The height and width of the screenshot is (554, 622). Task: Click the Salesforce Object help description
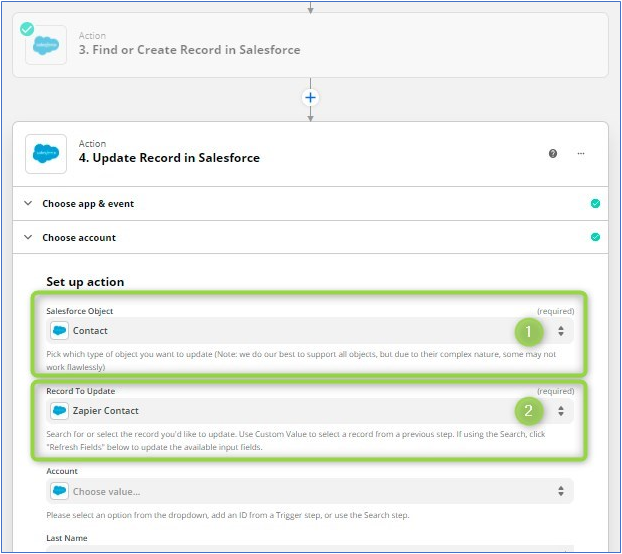[x=301, y=360]
